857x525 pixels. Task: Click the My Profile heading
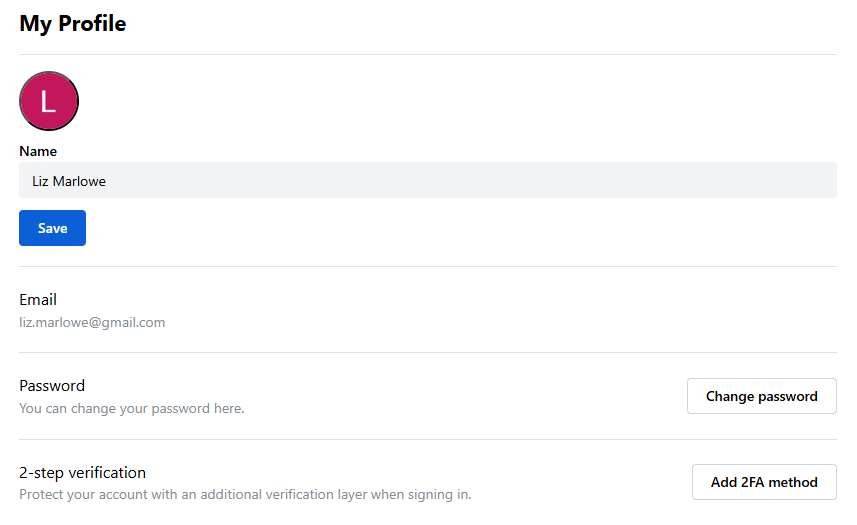pyautogui.click(x=73, y=23)
